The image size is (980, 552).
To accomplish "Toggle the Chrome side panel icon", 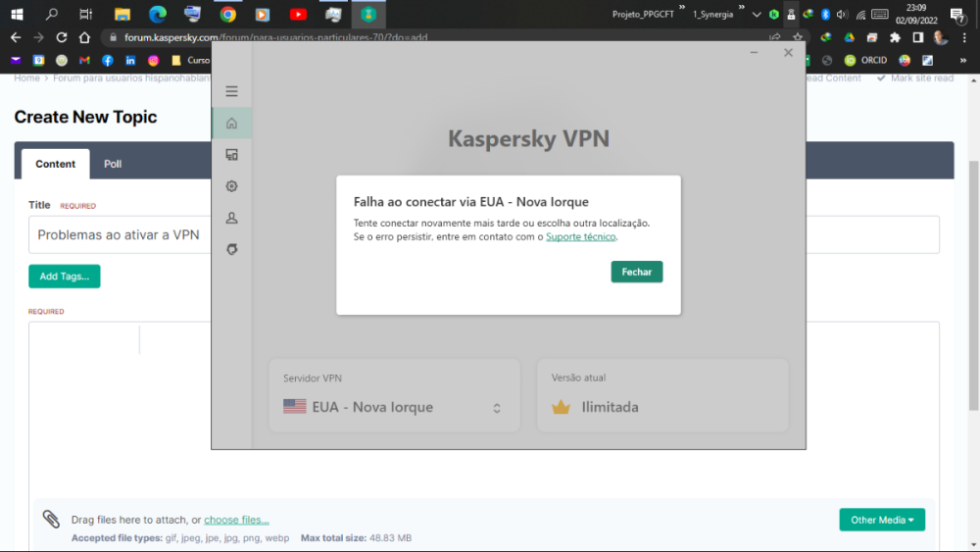I will point(917,37).
